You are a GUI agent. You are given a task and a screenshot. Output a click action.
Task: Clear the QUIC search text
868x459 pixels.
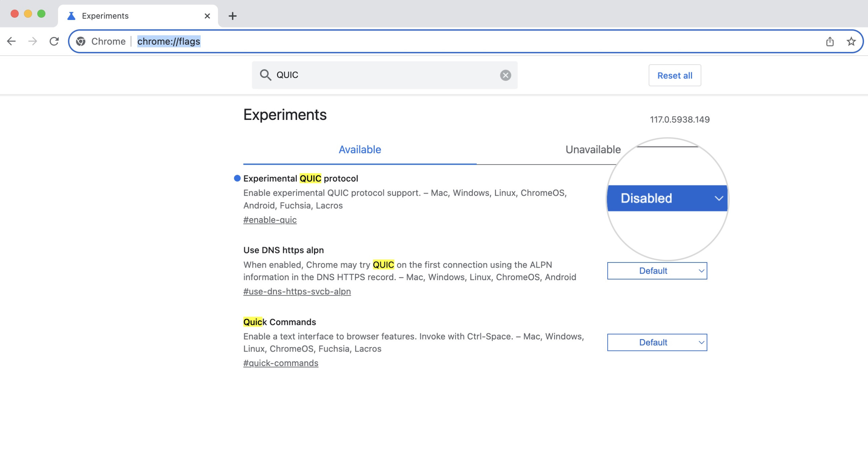click(505, 75)
